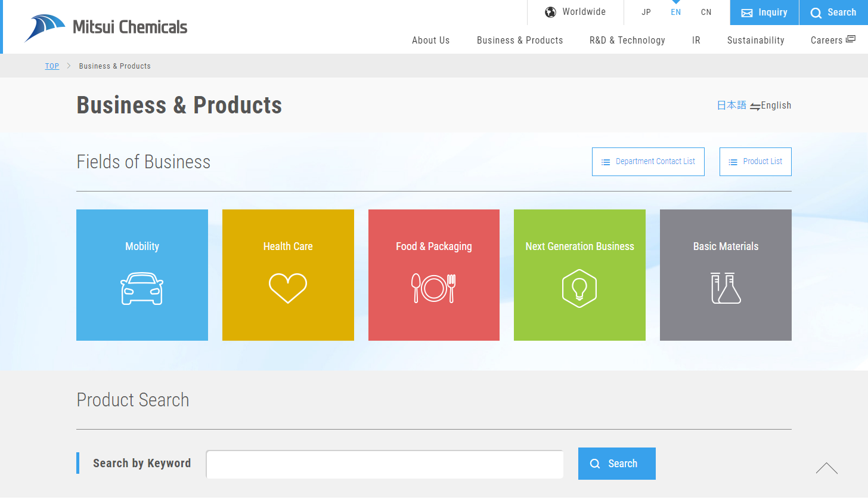Viewport: 868px width, 503px height.
Task: Select the Next Generation Business label
Action: 579,246
